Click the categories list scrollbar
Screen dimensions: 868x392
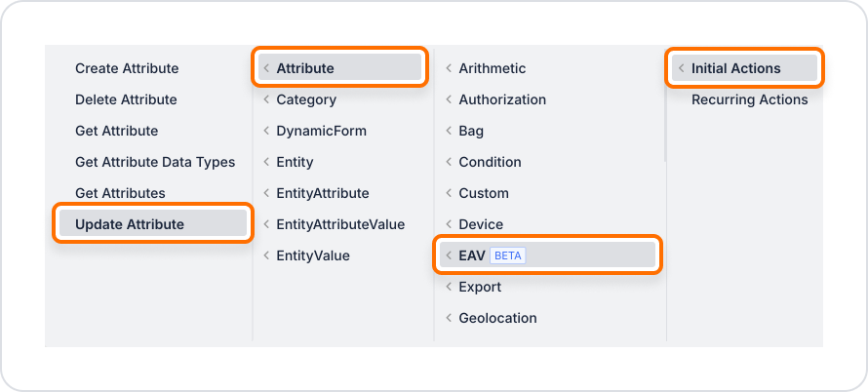pyautogui.click(x=664, y=107)
